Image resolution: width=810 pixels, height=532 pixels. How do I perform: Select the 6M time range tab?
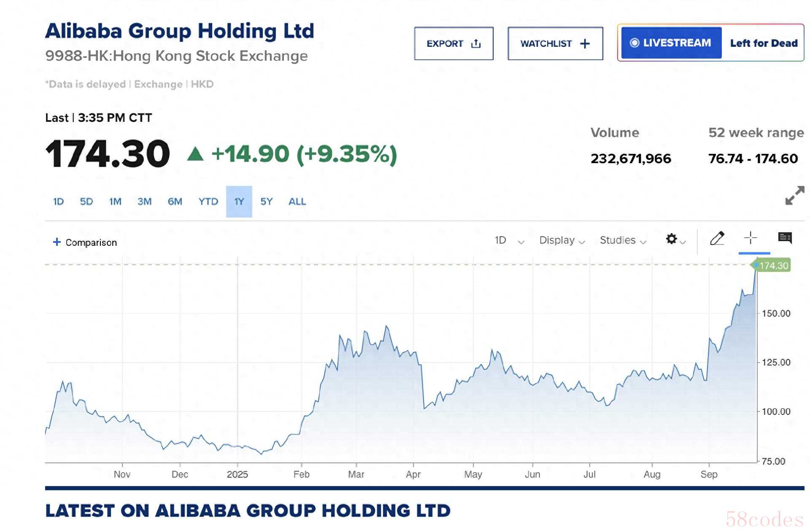[175, 202]
